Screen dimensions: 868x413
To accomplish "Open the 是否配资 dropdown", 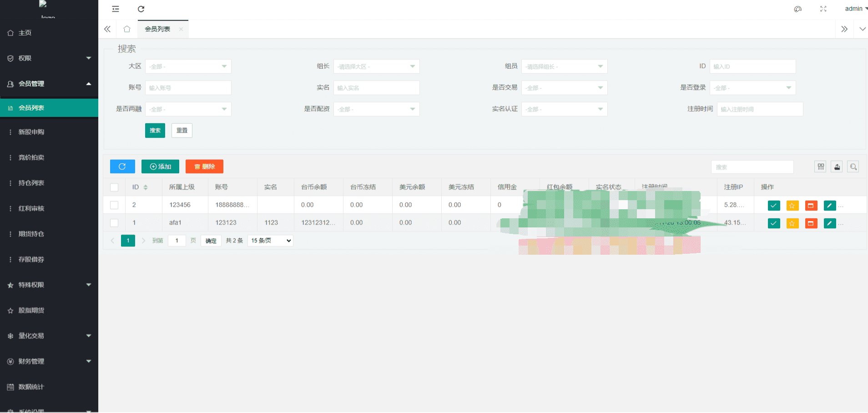I will click(x=377, y=109).
